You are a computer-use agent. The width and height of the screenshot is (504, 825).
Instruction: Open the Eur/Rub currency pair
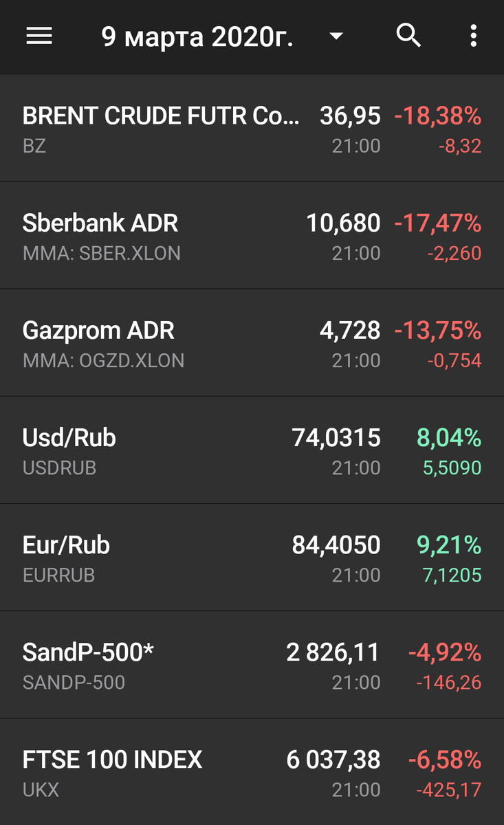pyautogui.click(x=252, y=557)
